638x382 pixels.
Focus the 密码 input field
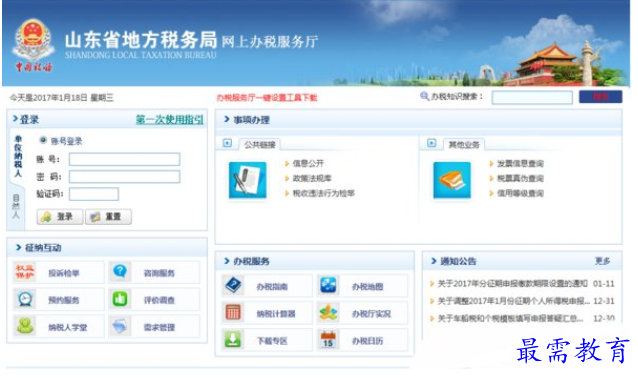(x=125, y=177)
